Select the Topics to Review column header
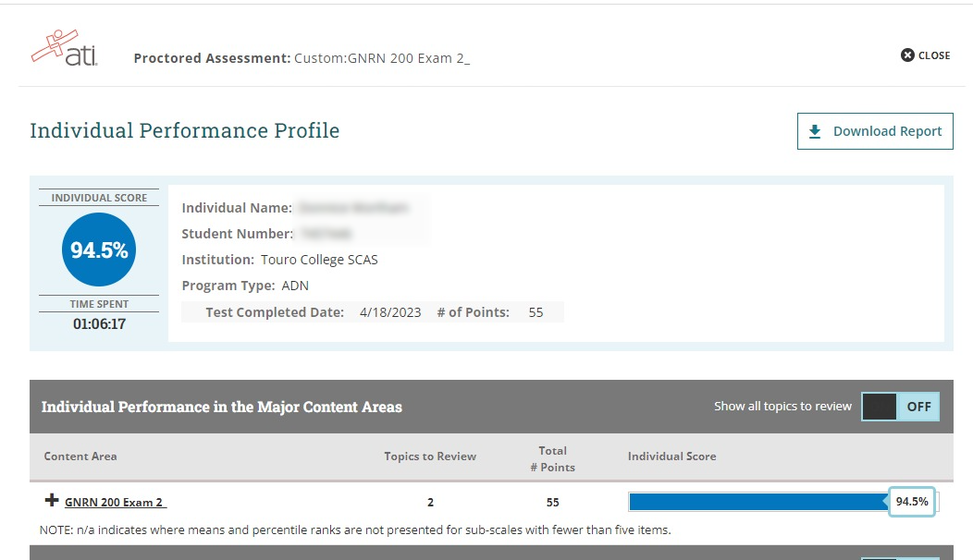 [x=430, y=457]
